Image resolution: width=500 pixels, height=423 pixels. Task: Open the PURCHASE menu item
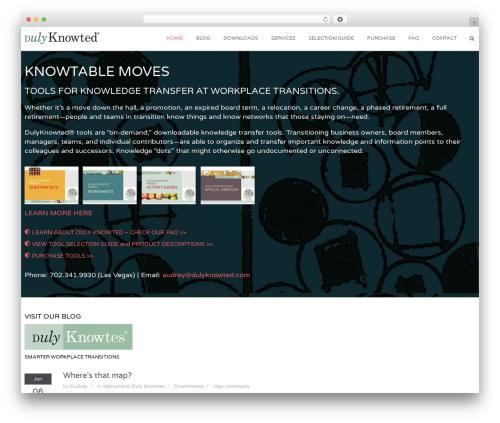381,38
